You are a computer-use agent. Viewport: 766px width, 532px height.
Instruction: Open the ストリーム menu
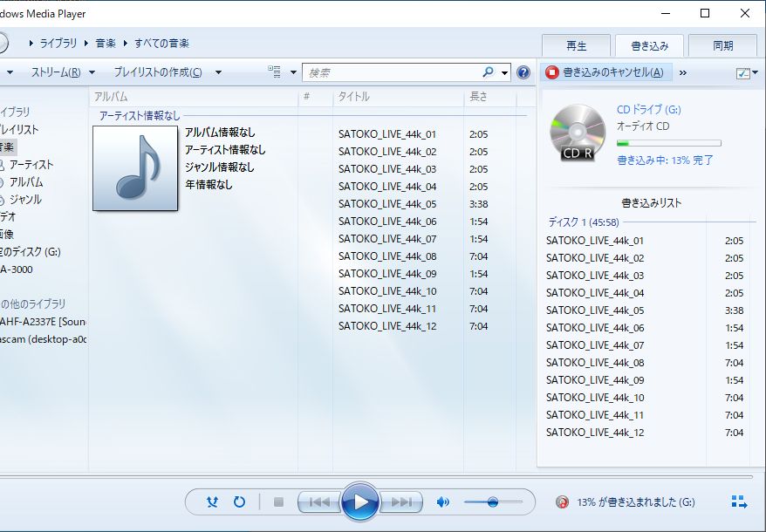pyautogui.click(x=56, y=72)
